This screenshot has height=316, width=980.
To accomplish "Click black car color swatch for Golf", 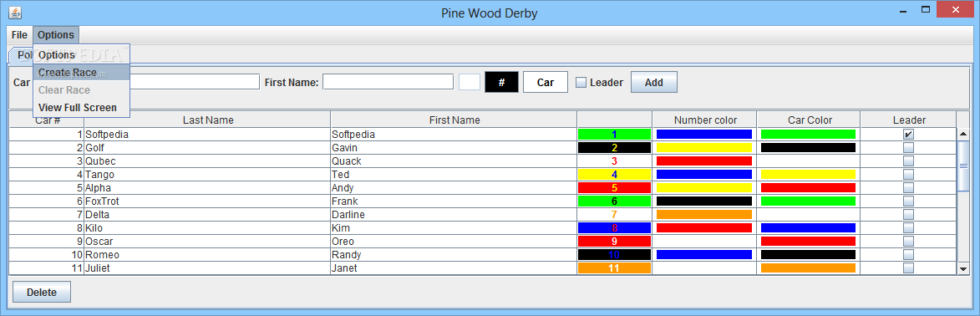I will pos(808,148).
